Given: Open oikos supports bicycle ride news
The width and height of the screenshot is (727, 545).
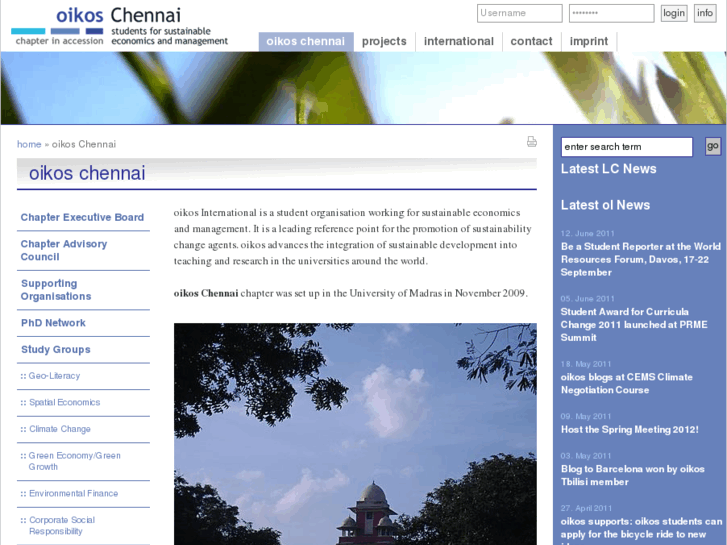Looking at the screenshot, I should pyautogui.click(x=641, y=531).
